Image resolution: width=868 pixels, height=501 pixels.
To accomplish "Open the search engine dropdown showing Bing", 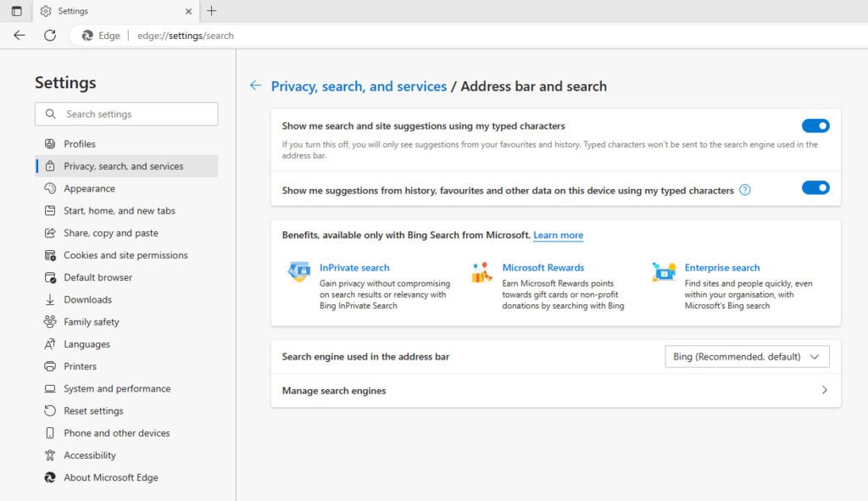I will 747,356.
